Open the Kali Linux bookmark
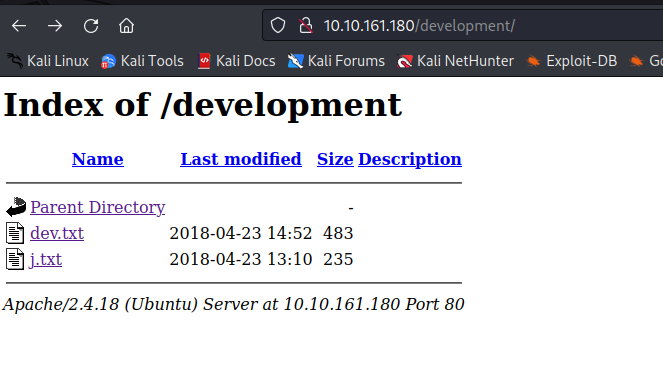Image resolution: width=663 pixels, height=389 pixels. (48, 61)
